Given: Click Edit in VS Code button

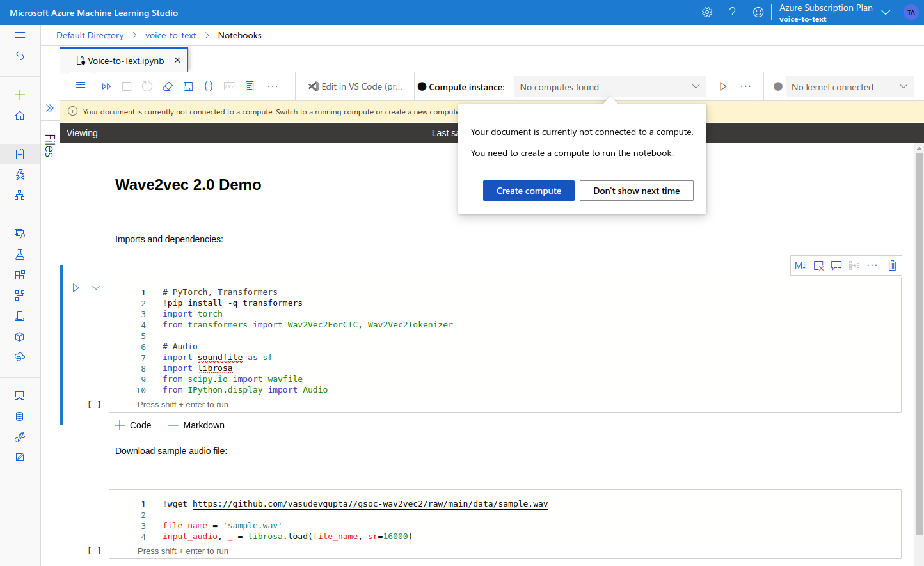Looking at the screenshot, I should point(355,86).
